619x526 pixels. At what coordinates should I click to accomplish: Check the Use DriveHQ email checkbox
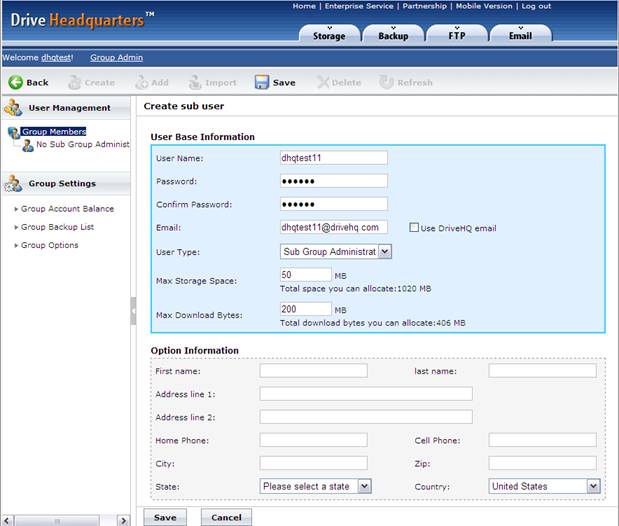point(414,227)
